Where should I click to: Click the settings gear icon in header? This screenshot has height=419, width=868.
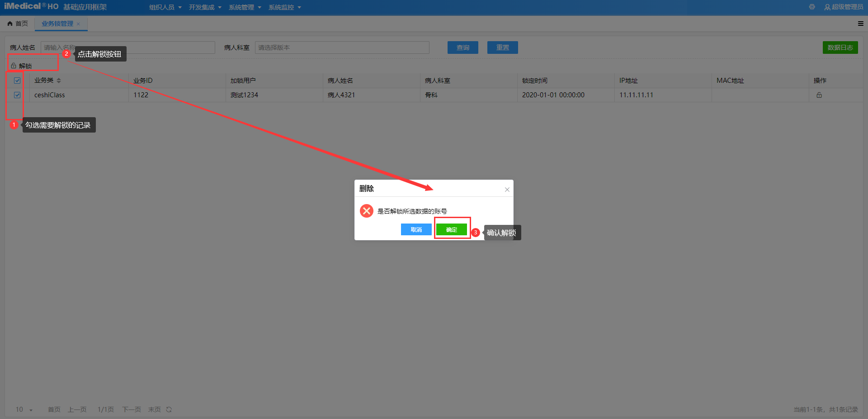[x=812, y=7]
